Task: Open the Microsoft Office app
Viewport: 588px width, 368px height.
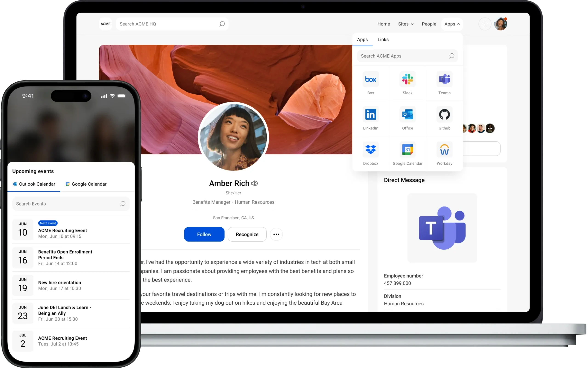Action: 407,119
